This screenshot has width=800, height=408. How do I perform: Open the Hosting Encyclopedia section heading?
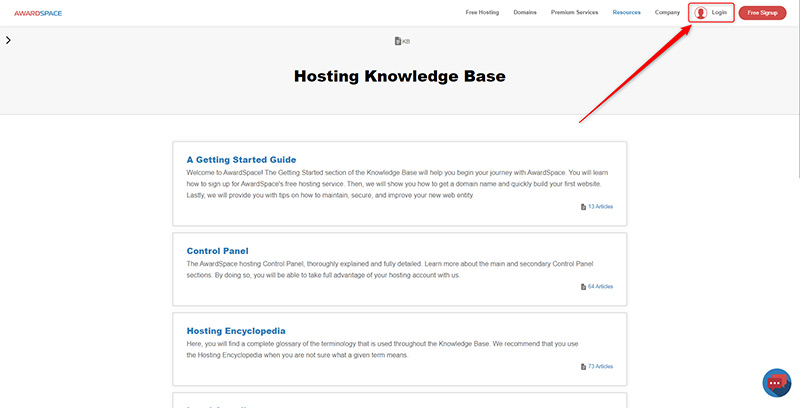(x=236, y=330)
